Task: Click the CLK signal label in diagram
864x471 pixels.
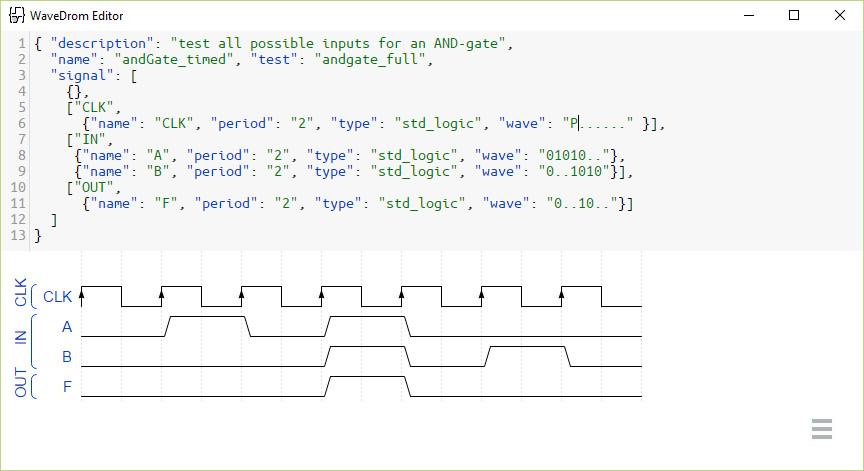Action: coord(57,296)
